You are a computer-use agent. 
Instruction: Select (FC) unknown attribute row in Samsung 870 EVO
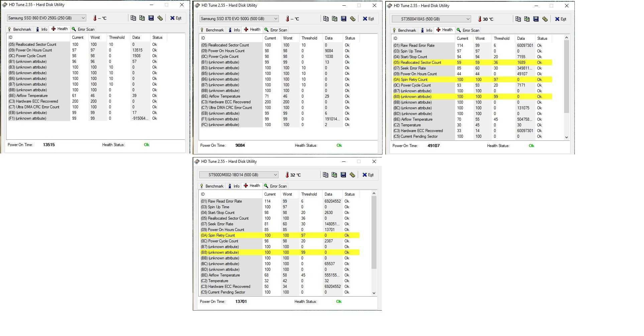(x=280, y=125)
